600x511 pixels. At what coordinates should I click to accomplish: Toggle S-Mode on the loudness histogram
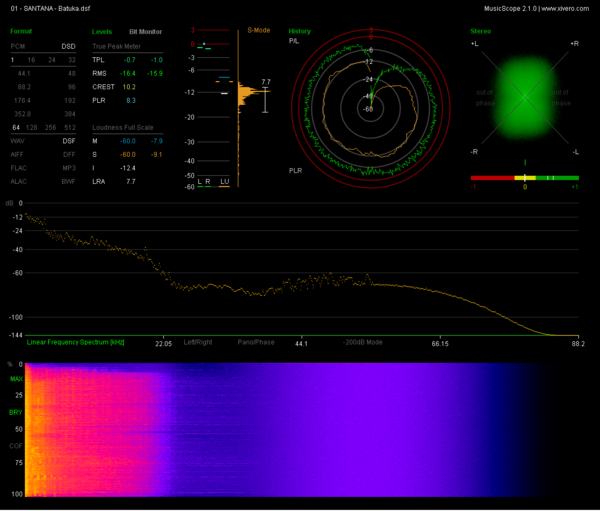click(259, 30)
